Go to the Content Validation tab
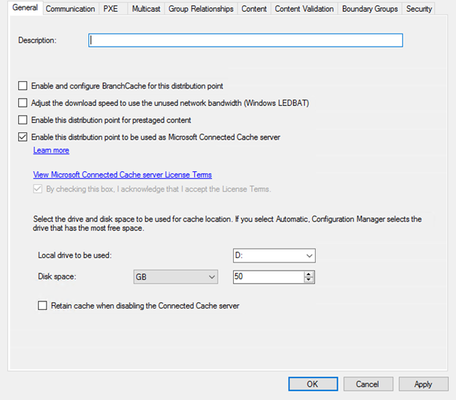Screen dimensions: 456x400 tap(304, 9)
